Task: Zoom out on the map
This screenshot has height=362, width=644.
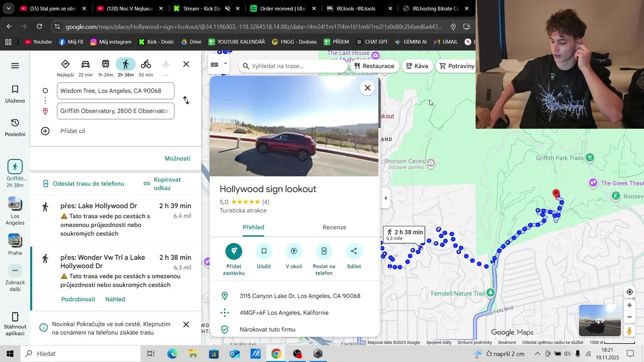Action: coord(629,317)
